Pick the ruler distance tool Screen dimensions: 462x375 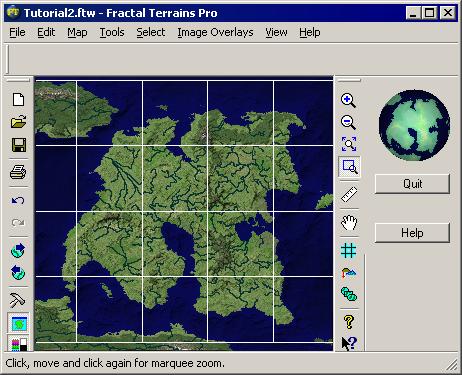(x=349, y=194)
